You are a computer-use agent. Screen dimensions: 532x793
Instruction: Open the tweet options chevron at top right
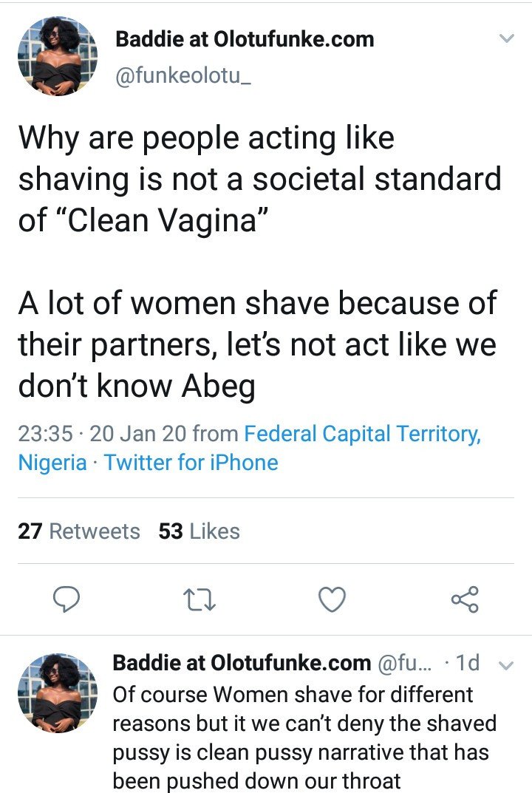coord(506,38)
